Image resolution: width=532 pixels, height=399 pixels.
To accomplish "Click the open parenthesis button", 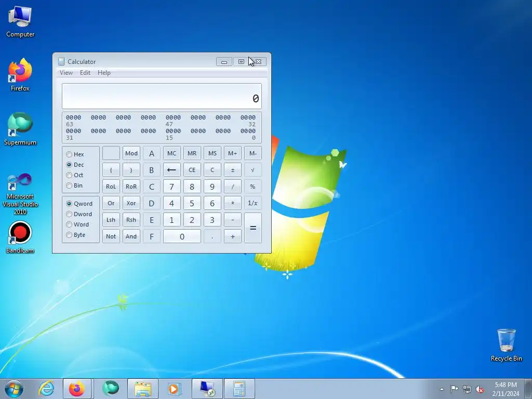I will pyautogui.click(x=111, y=170).
